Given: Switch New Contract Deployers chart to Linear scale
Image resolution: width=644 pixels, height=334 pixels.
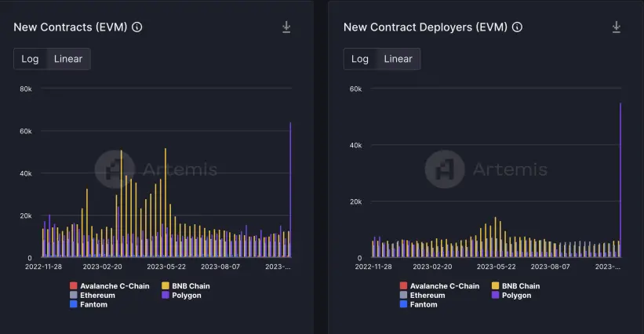Looking at the screenshot, I should (x=398, y=59).
